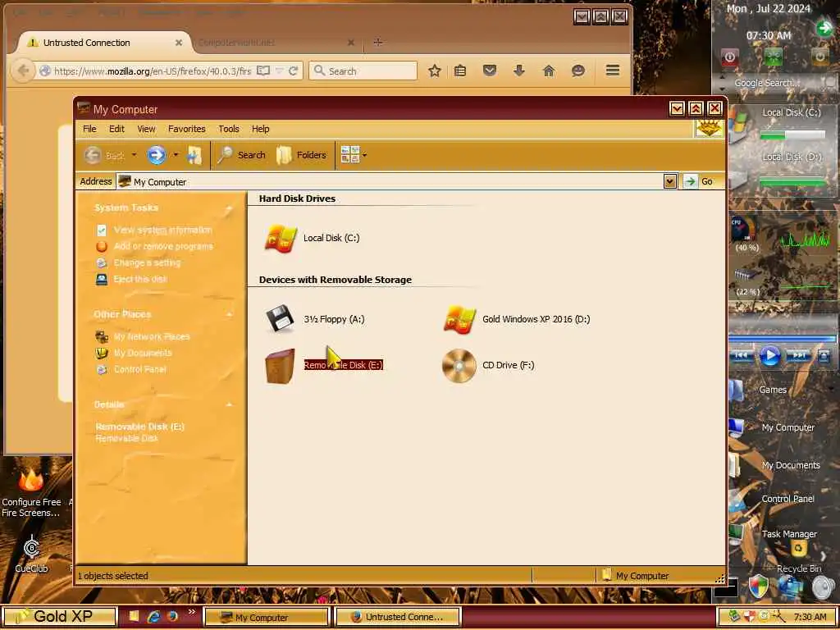
Task: Click the My Computer address field
Action: coord(390,181)
